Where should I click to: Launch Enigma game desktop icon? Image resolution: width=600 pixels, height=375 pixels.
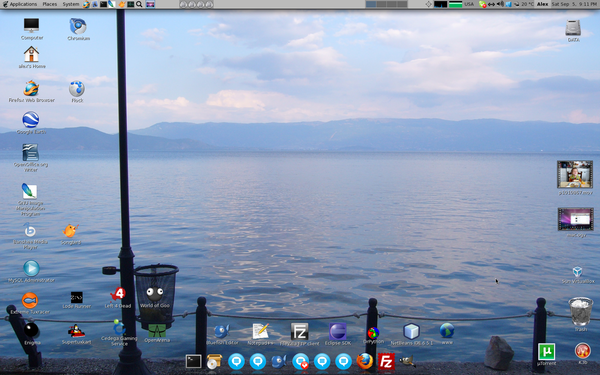(31, 331)
